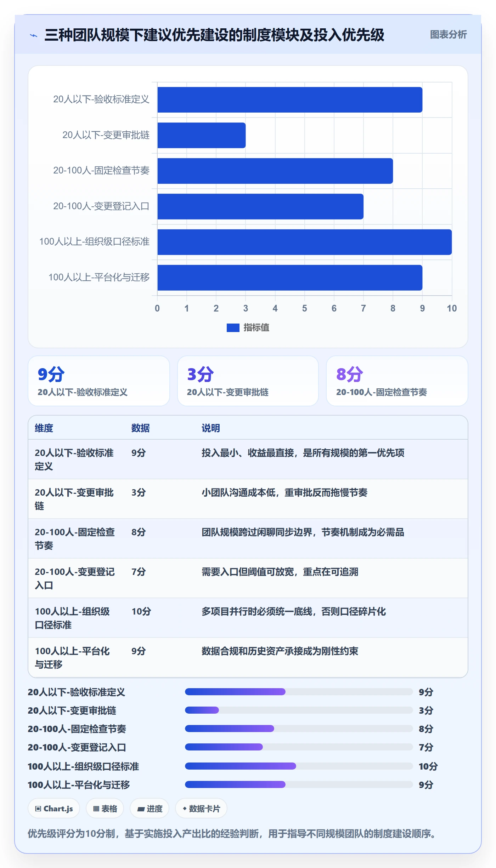Toggle the 指标值 legend color box
The image size is (496, 868).
(x=233, y=328)
